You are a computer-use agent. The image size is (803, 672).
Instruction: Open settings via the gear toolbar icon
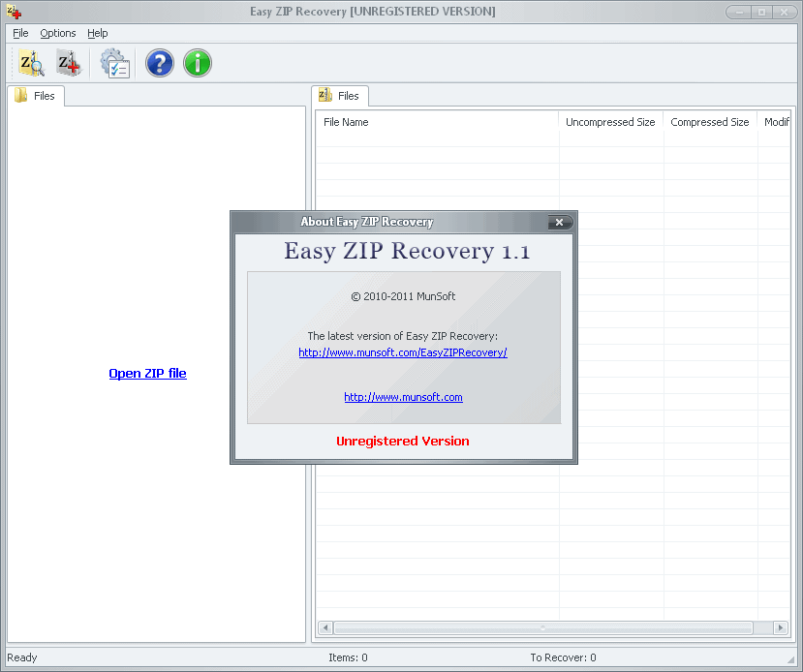[113, 62]
